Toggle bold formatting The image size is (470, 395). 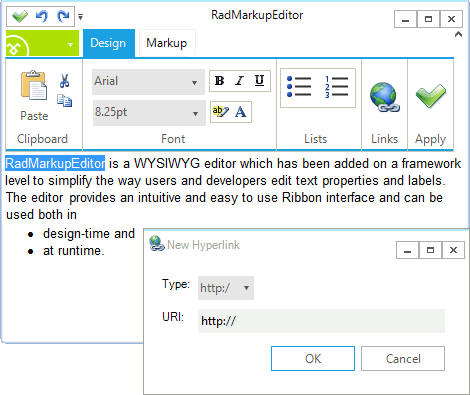pos(219,81)
